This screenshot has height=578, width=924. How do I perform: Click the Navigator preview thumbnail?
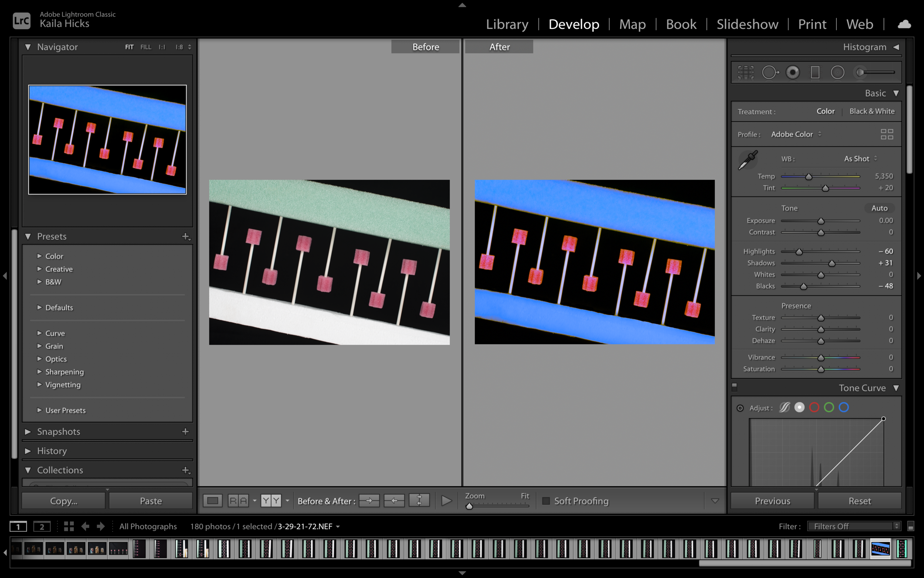pyautogui.click(x=107, y=139)
